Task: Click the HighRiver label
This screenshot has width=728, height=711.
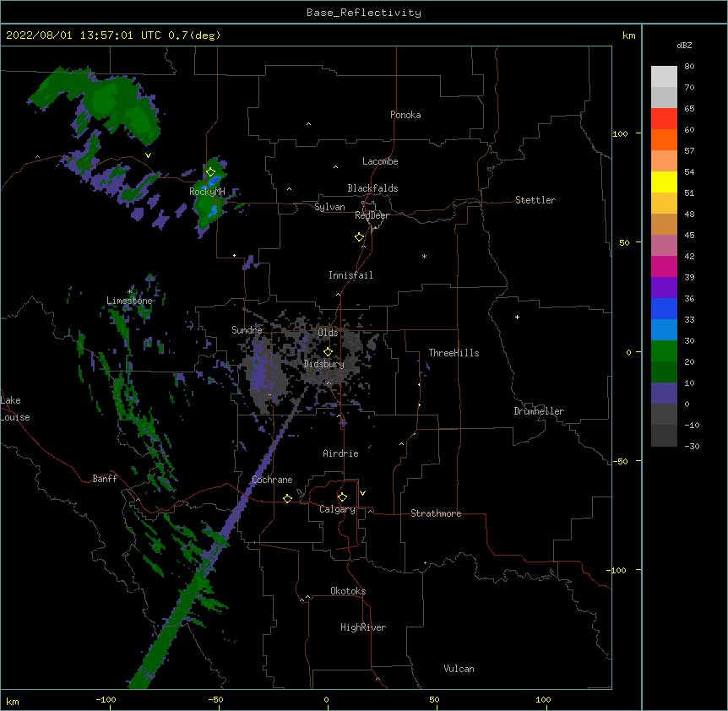Action: coord(363,627)
